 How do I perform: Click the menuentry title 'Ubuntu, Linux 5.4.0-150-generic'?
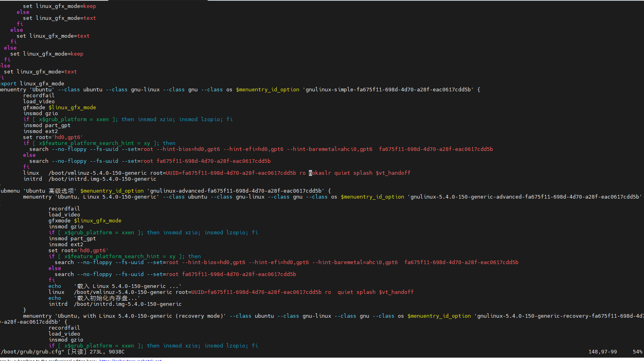[107, 197]
